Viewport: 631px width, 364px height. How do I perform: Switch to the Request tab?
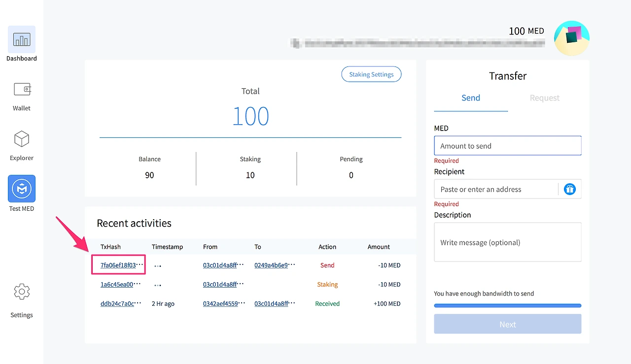(x=545, y=98)
